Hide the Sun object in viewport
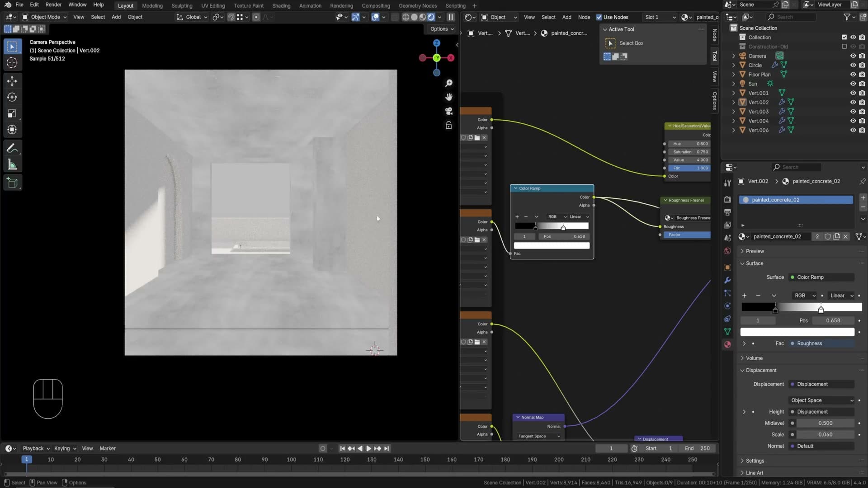This screenshot has height=488, width=868. 853,84
